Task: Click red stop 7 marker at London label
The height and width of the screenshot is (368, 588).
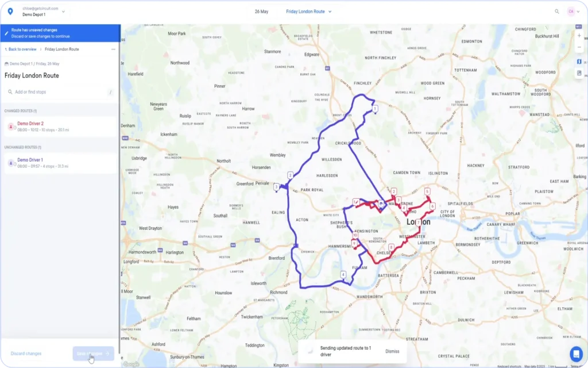Action: pos(418,223)
